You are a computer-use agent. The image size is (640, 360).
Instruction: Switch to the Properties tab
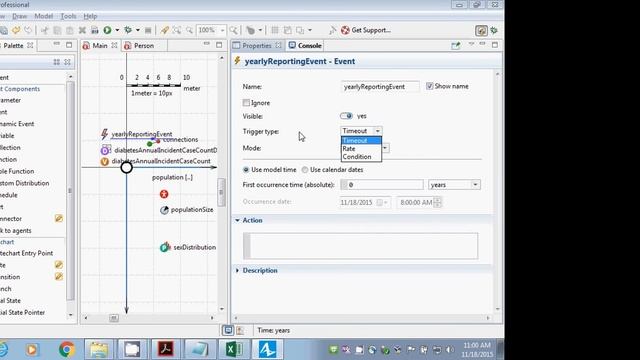click(256, 46)
